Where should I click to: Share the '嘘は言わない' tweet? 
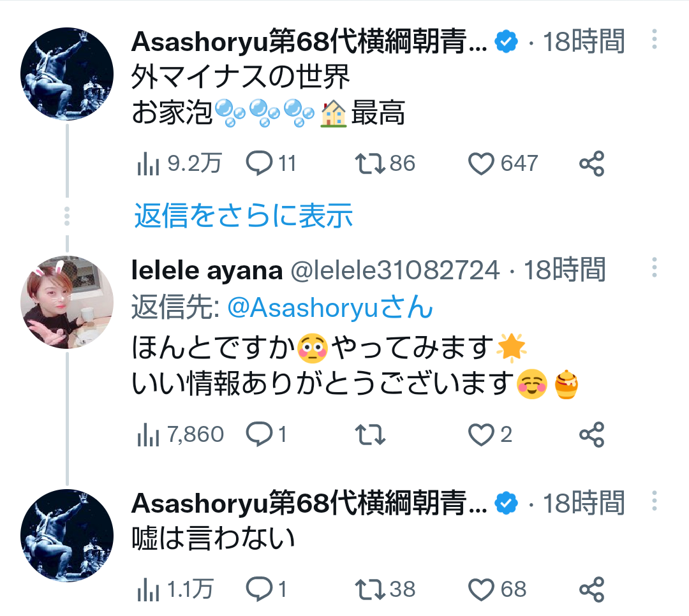(591, 589)
